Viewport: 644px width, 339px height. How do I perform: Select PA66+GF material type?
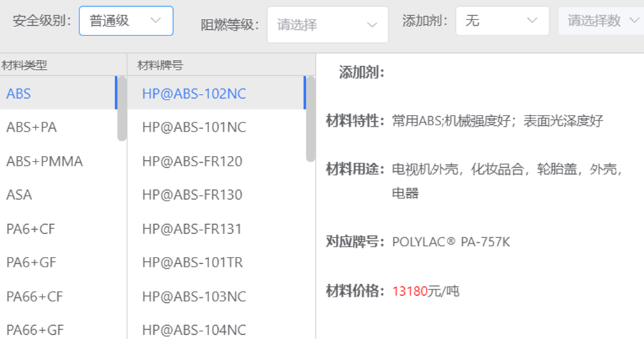click(x=59, y=329)
